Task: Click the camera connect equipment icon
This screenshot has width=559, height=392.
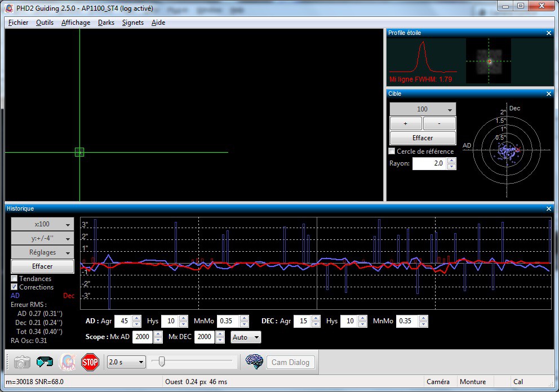Action: [22, 362]
